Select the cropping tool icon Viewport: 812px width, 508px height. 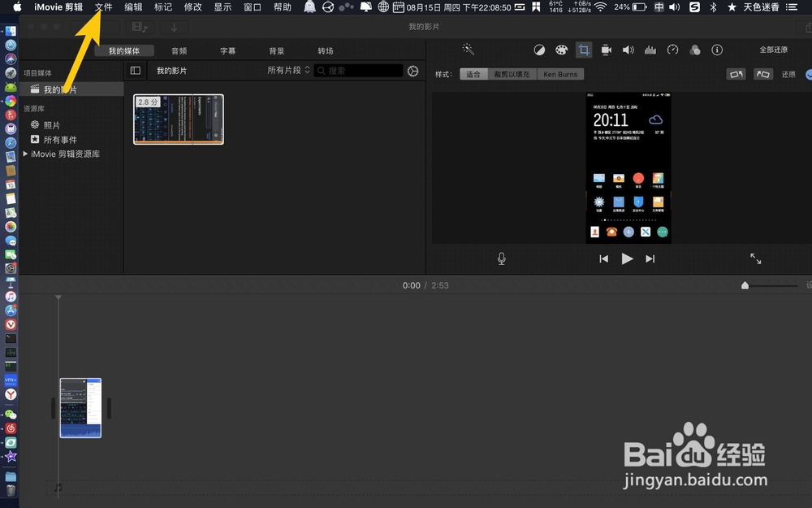584,50
